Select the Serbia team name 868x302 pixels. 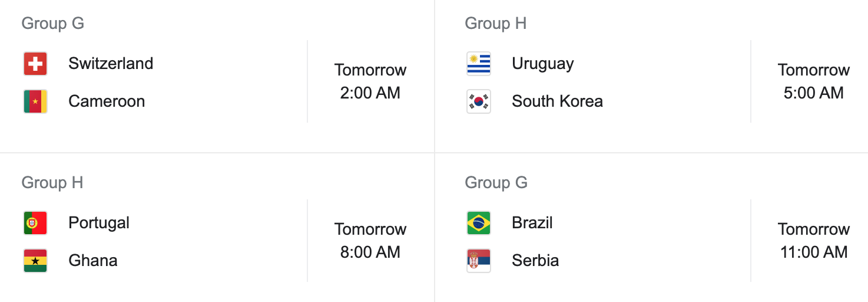tap(535, 261)
